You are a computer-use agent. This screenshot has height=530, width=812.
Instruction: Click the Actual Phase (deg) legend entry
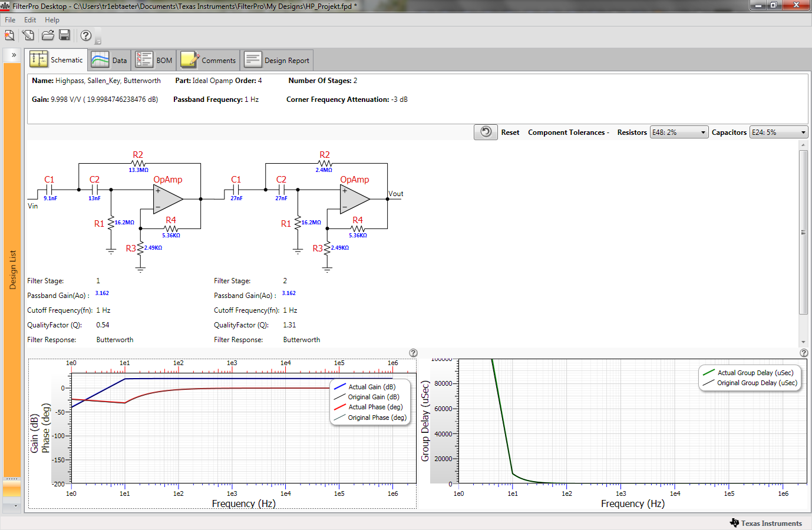click(x=368, y=407)
